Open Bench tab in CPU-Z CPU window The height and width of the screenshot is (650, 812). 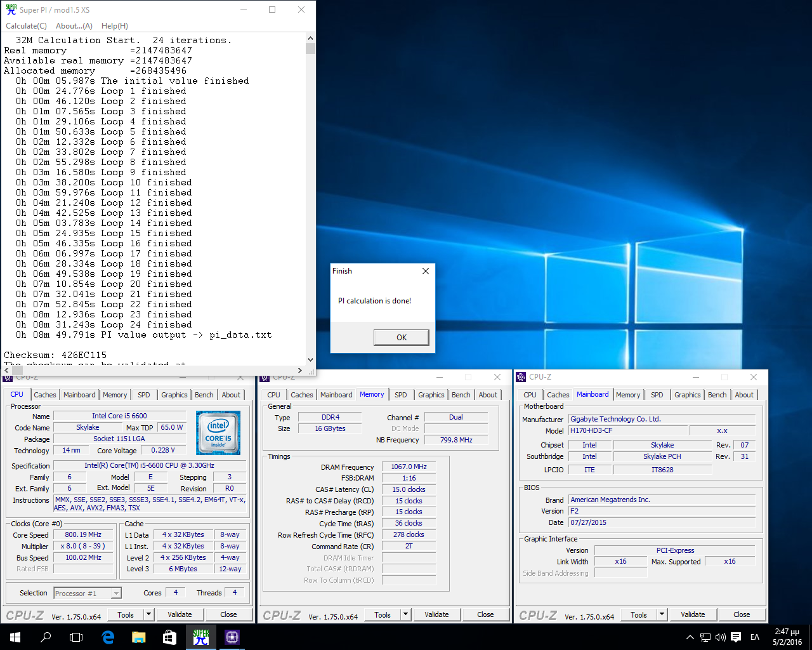pos(204,395)
